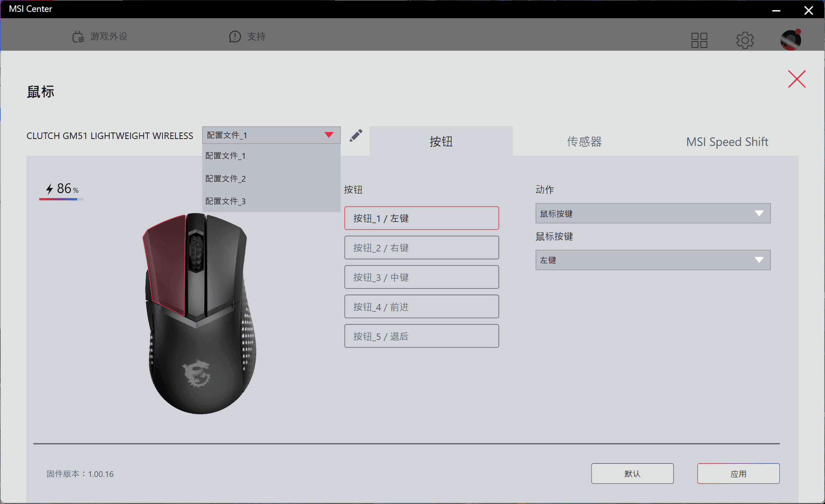Open the 支持 support section
This screenshot has height=504, width=825.
[x=247, y=36]
